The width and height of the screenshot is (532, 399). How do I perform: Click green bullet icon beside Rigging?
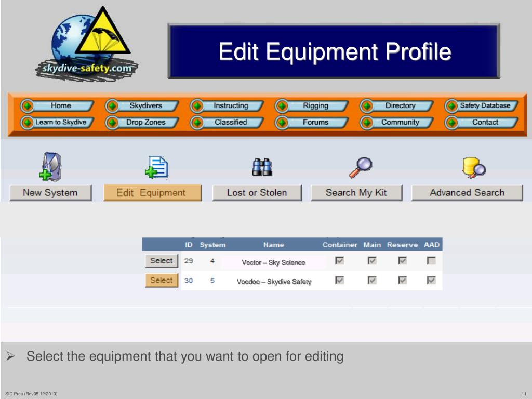tap(282, 106)
